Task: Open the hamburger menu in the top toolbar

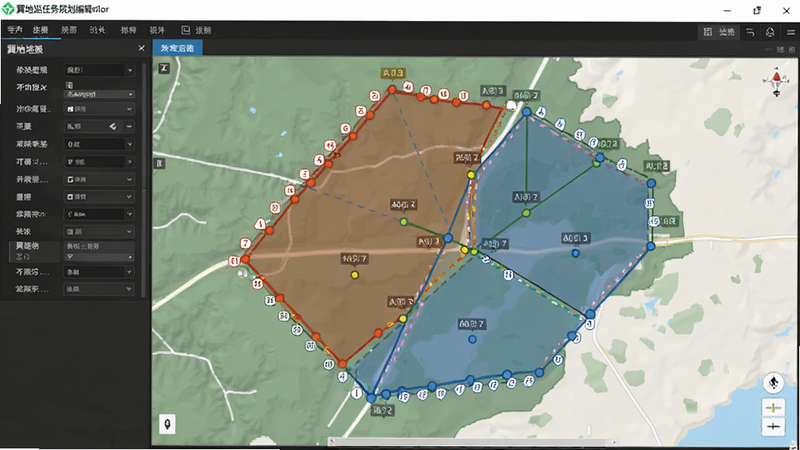Action: point(790,32)
